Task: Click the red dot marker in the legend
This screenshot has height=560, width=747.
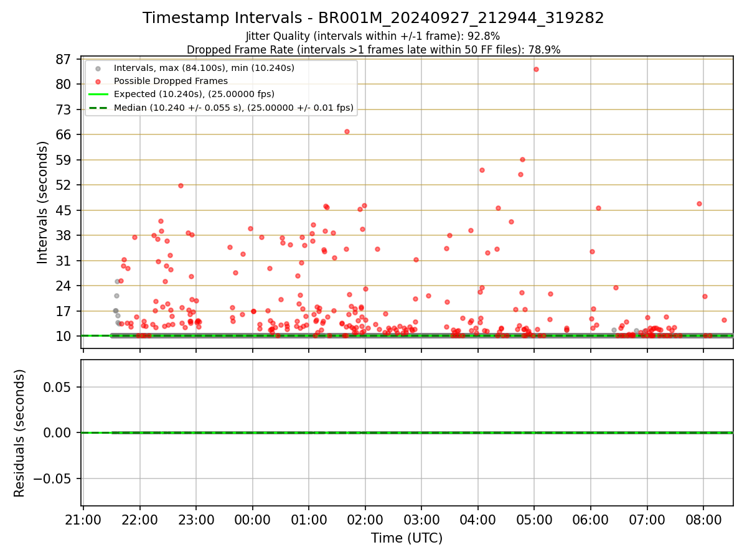Action: pos(98,81)
